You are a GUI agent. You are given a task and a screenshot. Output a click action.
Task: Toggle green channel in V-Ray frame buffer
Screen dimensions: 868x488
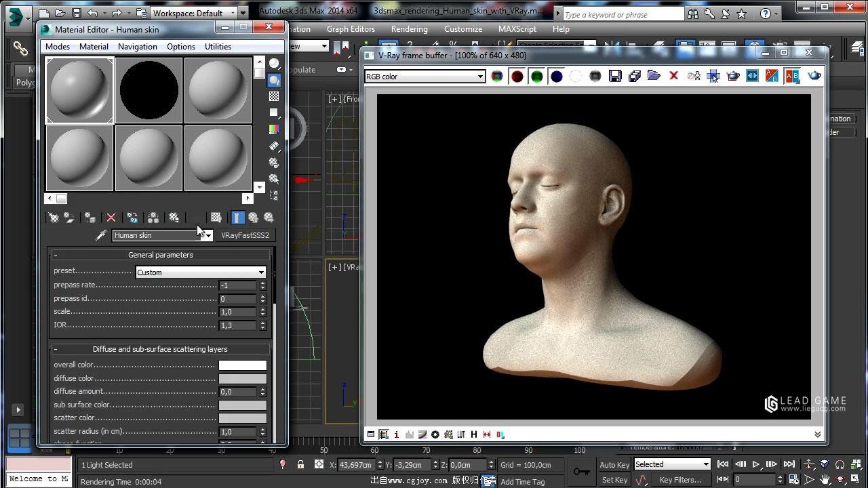pos(536,77)
